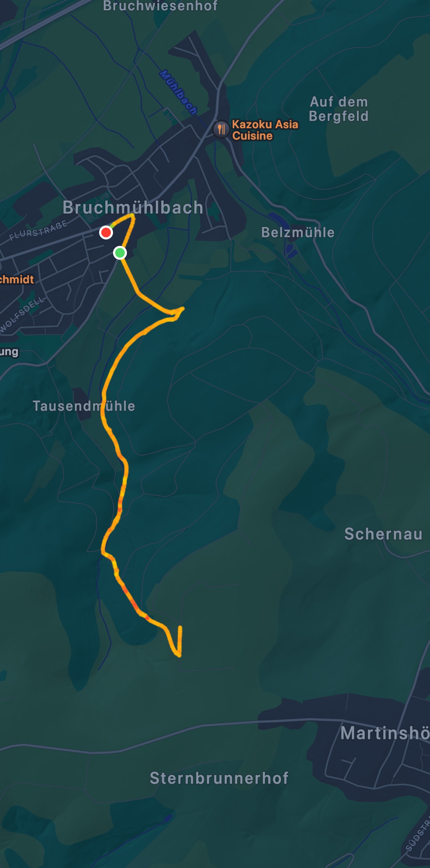Tap the partially visible orange 'chmidt' label
430x868 pixels.
[x=17, y=279]
